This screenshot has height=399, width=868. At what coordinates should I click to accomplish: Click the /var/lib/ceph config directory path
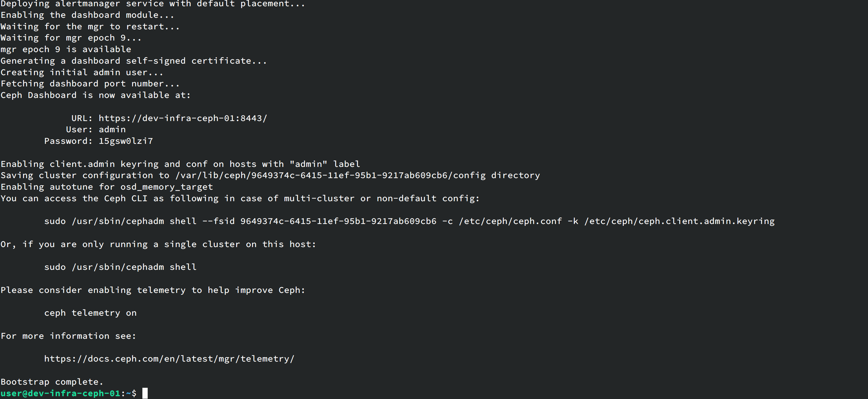point(330,175)
